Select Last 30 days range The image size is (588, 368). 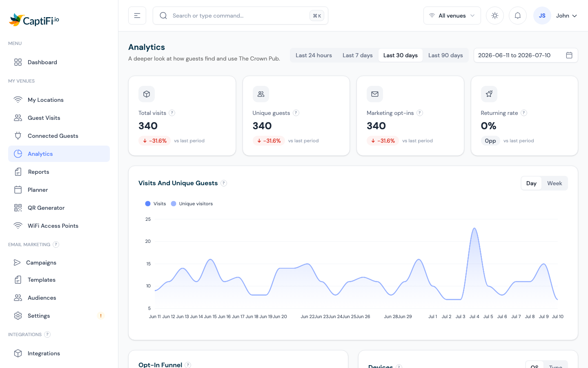(401, 55)
